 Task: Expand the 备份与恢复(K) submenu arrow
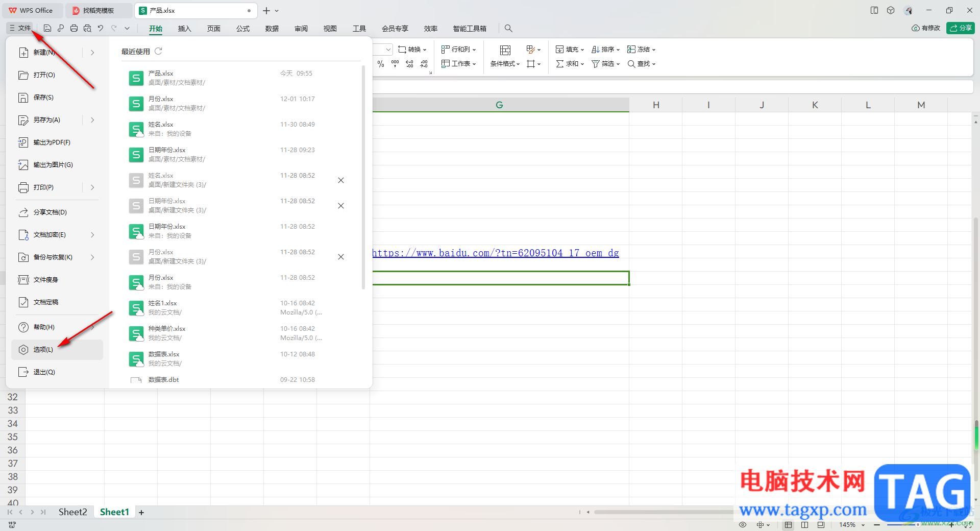(x=92, y=257)
